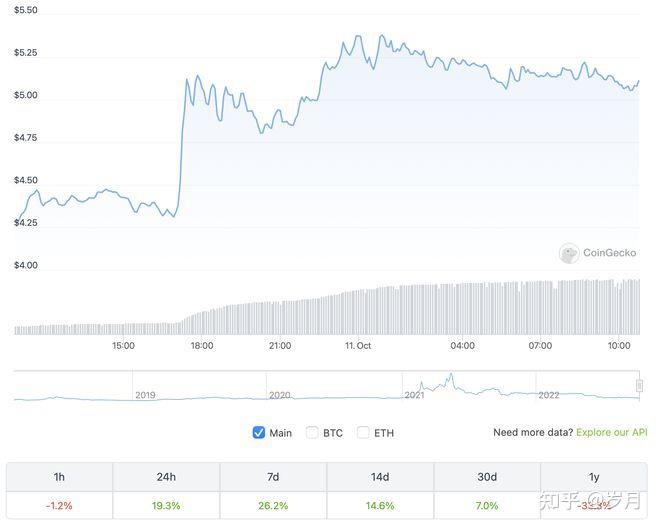Screen dimensions: 660x529
Task: Open the Explore our API link
Action: (x=612, y=433)
